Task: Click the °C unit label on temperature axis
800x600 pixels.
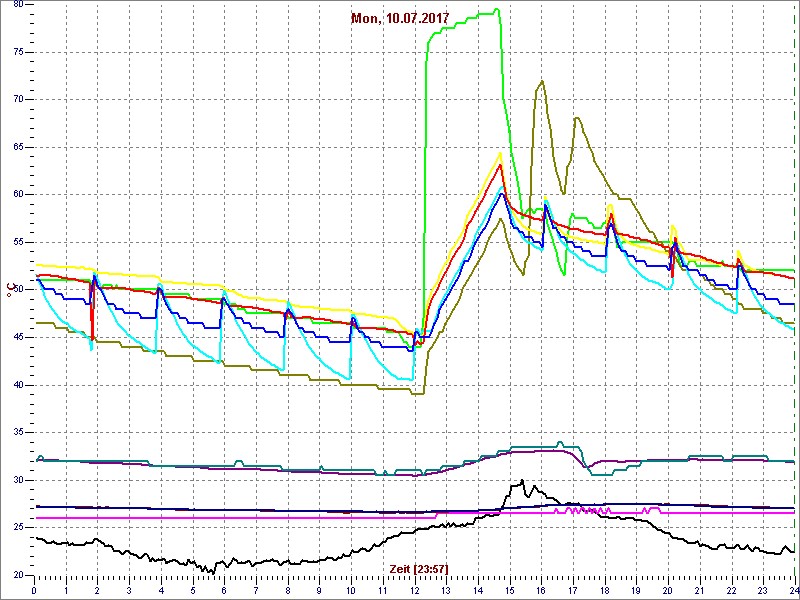Action: tap(10, 289)
